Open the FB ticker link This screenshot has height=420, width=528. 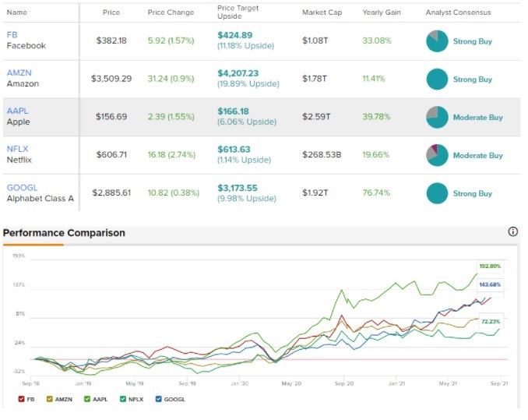12,35
